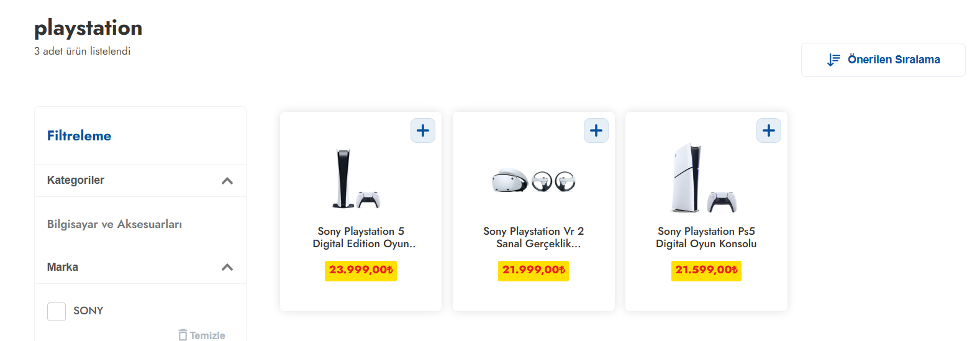Collapse the Marka filter section chevron
Screen dimensions: 980x341
click(x=227, y=267)
